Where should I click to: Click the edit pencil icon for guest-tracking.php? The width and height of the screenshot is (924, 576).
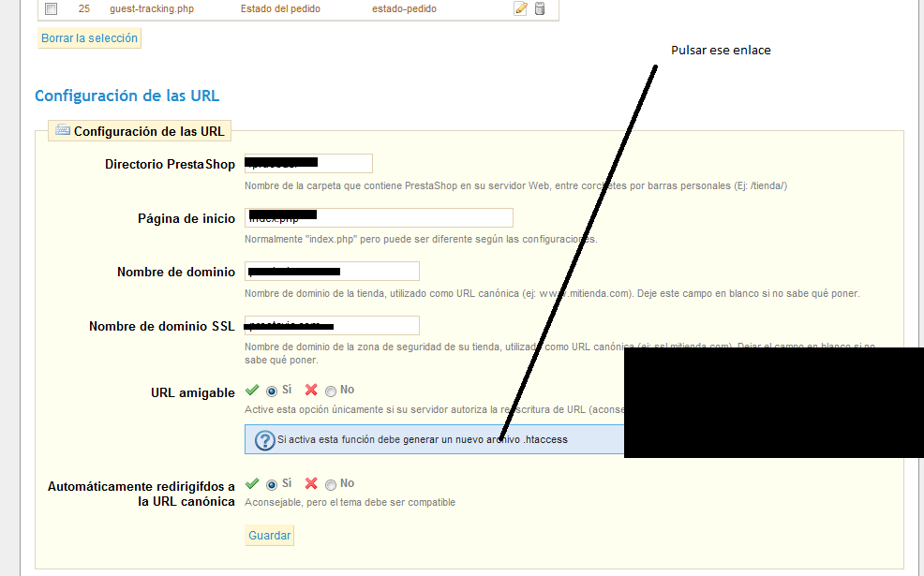point(521,9)
